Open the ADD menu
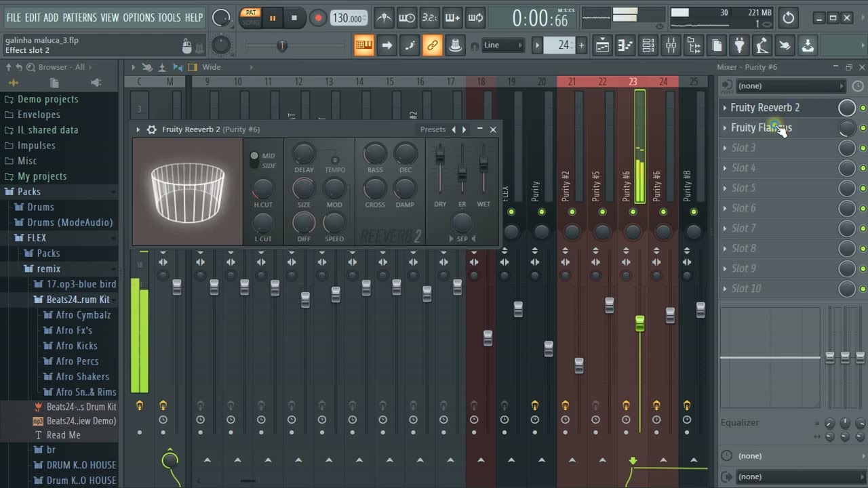The height and width of the screenshot is (488, 868). coord(51,18)
